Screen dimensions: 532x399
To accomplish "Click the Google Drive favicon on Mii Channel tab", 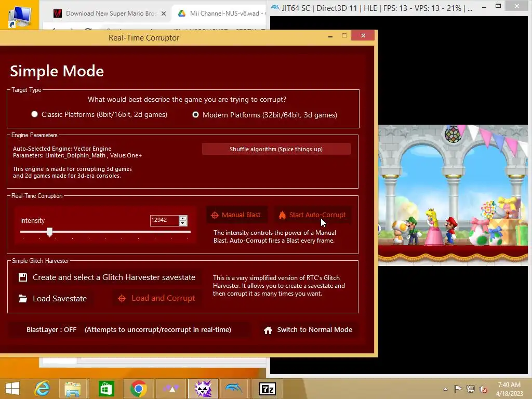I will (182, 14).
